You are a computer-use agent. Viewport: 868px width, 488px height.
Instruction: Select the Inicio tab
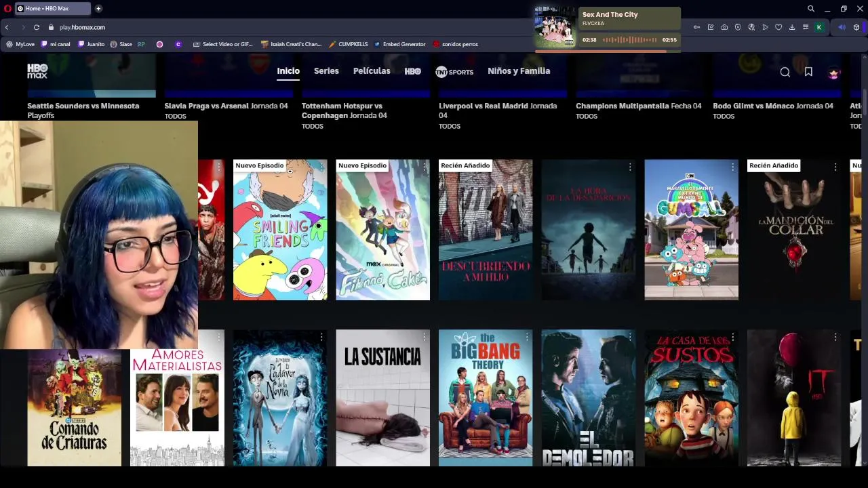click(288, 71)
